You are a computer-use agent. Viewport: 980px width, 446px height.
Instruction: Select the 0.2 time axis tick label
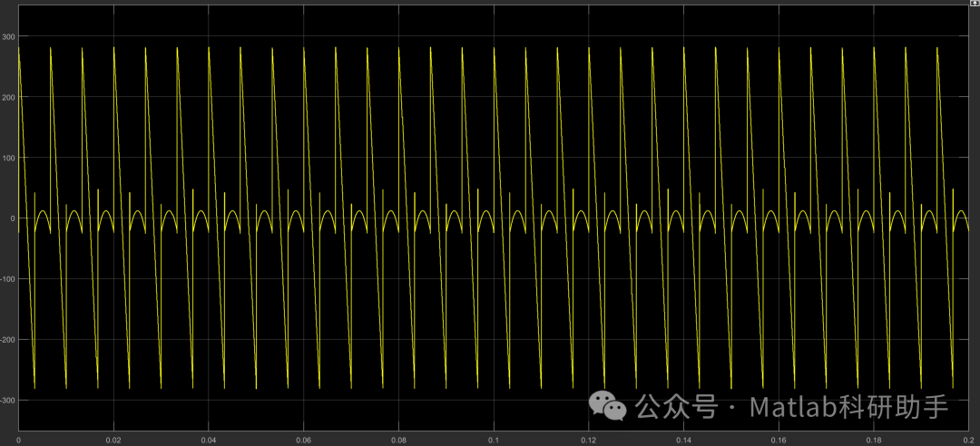(x=968, y=441)
